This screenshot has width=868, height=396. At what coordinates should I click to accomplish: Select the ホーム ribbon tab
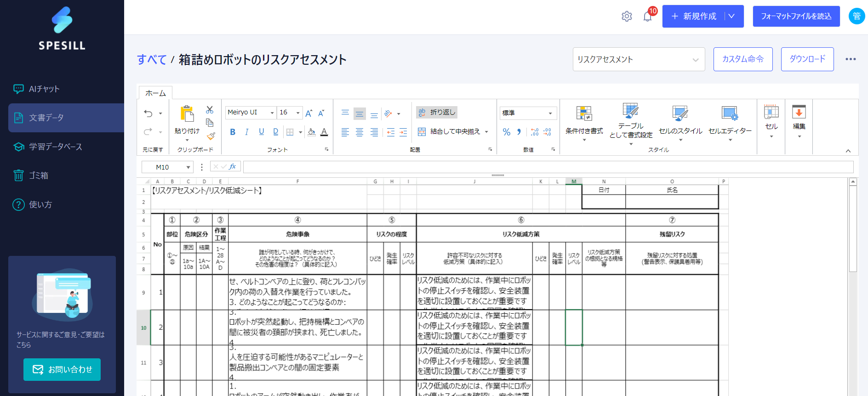pos(155,93)
